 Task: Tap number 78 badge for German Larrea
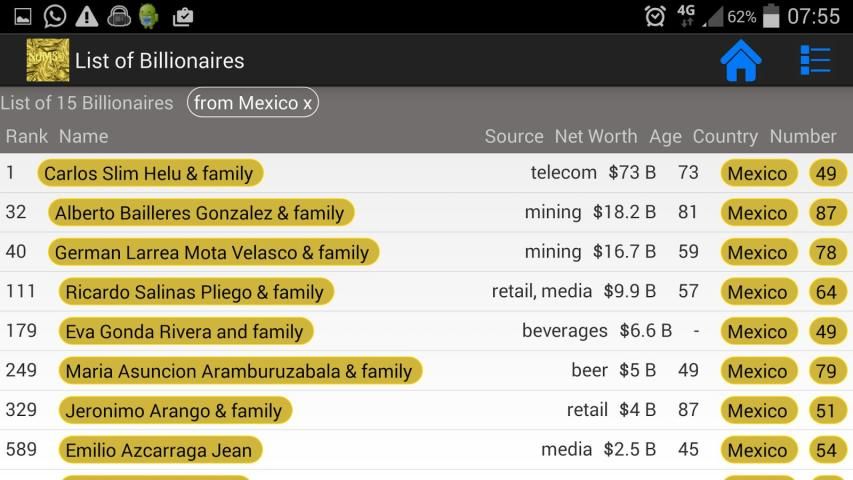(x=827, y=252)
